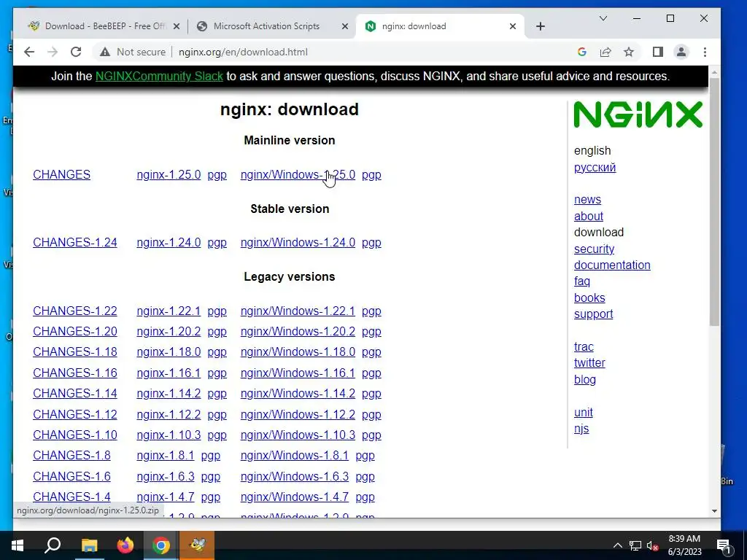
Task: Download nginx/Windows-1.25.0 mainline
Action: click(298, 175)
